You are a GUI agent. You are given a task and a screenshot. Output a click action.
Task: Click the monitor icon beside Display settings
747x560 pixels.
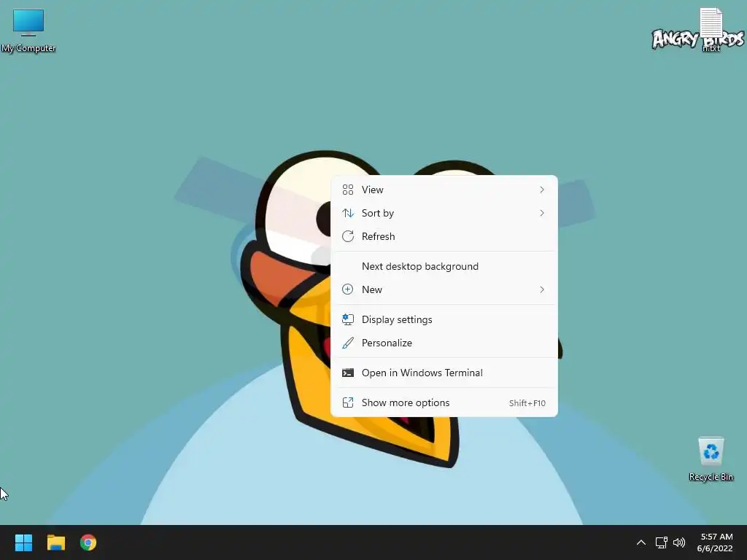(x=348, y=319)
